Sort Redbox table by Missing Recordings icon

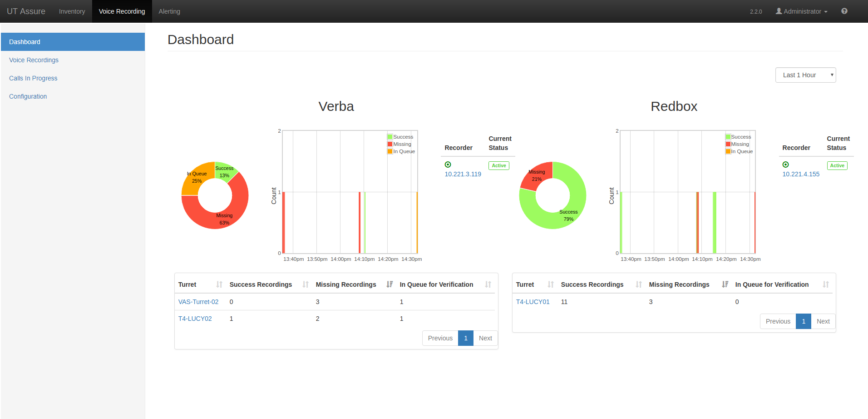pos(725,284)
